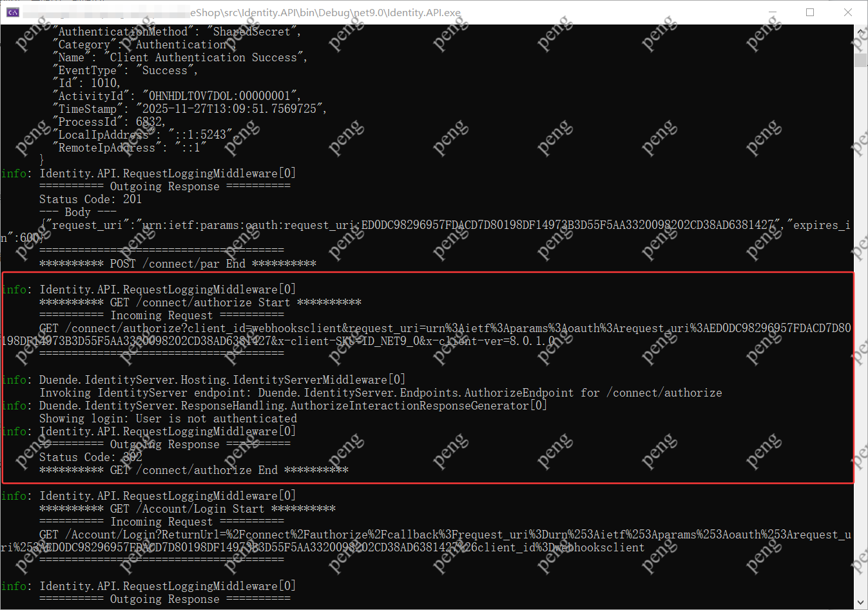Click "Status Code: 201" text
This screenshot has height=610, width=868.
coord(90,199)
